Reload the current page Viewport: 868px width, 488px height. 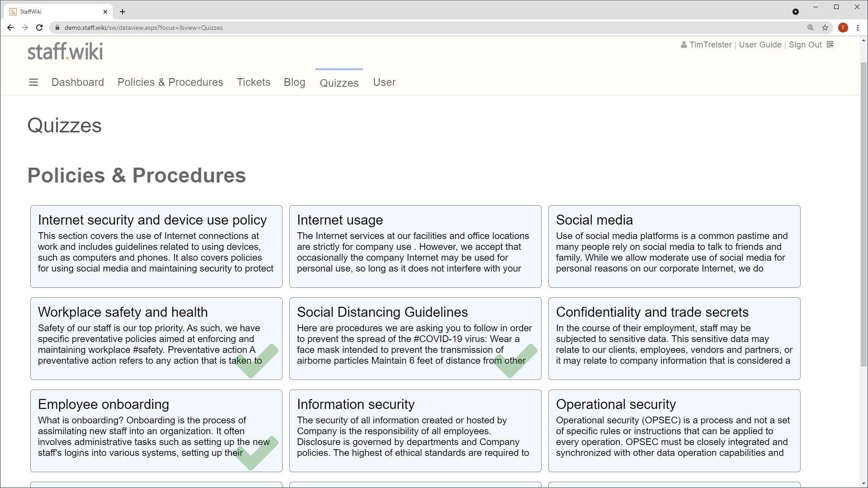39,28
